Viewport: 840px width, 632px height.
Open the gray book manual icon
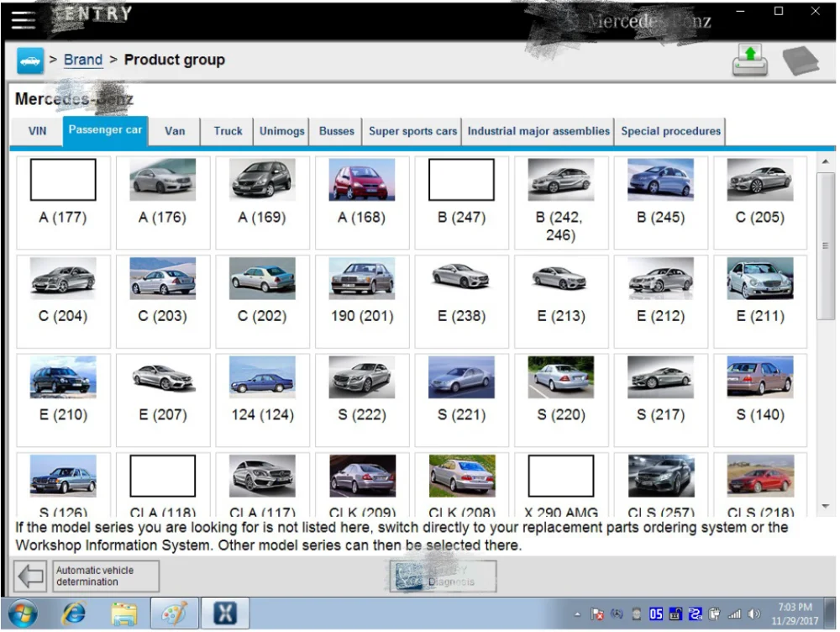(801, 60)
